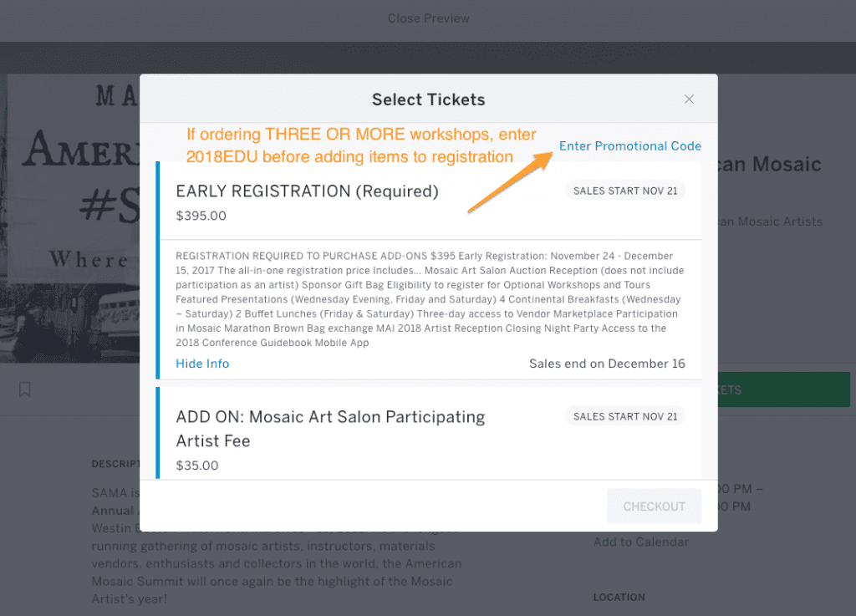856x616 pixels.
Task: Click Close Preview at top
Action: click(x=429, y=18)
